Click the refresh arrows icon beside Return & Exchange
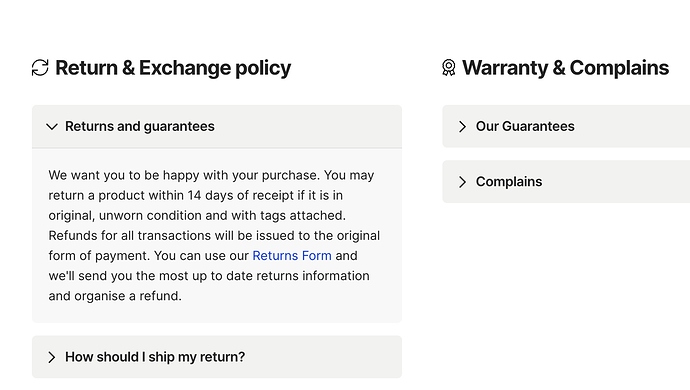Screen dimensions: 690x390 pos(40,68)
